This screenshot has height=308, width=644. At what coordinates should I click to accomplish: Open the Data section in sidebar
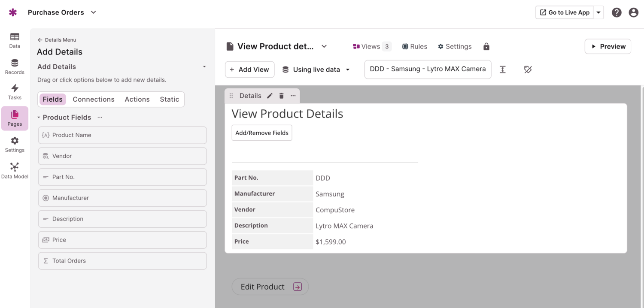15,40
